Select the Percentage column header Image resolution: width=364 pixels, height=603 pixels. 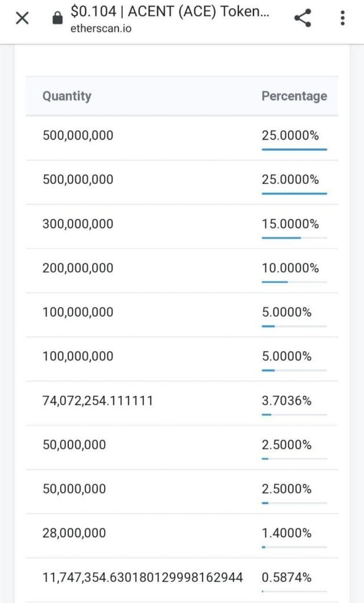tap(294, 96)
